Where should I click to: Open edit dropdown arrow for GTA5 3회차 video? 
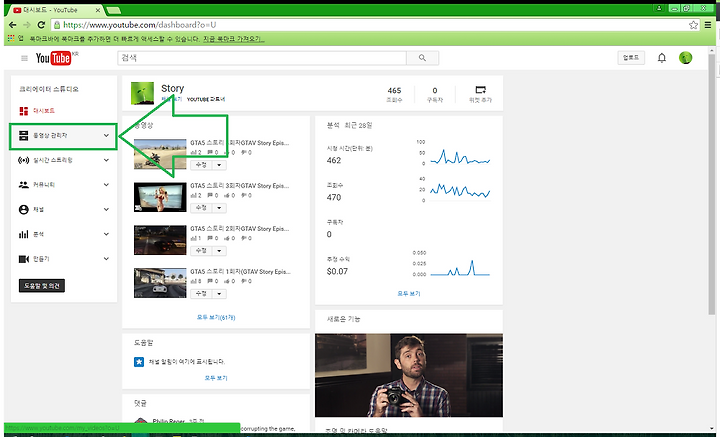[x=219, y=208]
